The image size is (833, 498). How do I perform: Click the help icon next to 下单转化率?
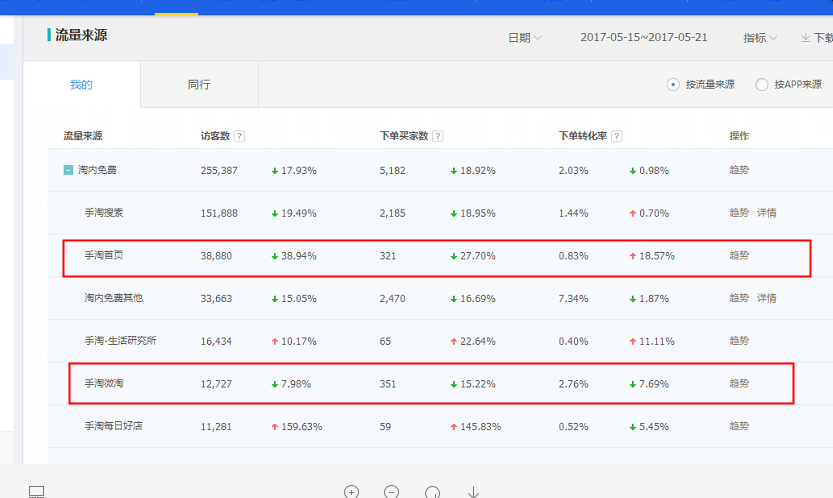(x=617, y=136)
